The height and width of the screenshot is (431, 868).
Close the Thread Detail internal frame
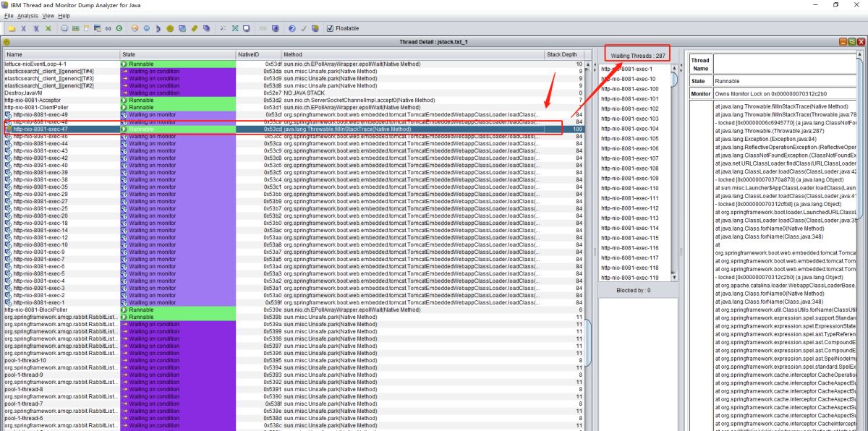pos(861,42)
